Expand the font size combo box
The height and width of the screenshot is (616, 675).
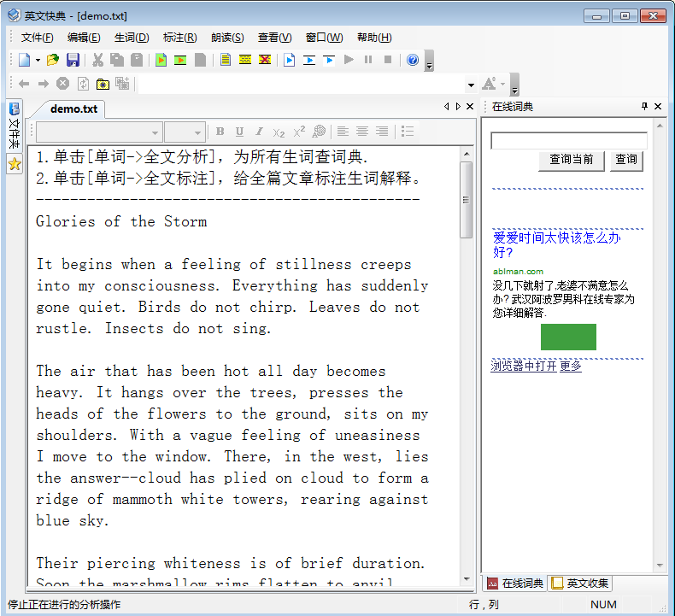pyautogui.click(x=198, y=132)
